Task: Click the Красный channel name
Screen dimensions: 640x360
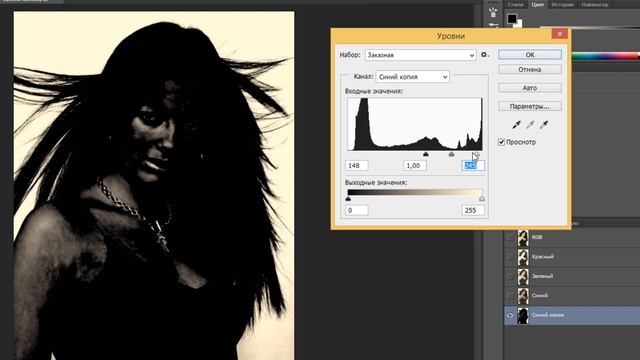Action: tap(542, 257)
